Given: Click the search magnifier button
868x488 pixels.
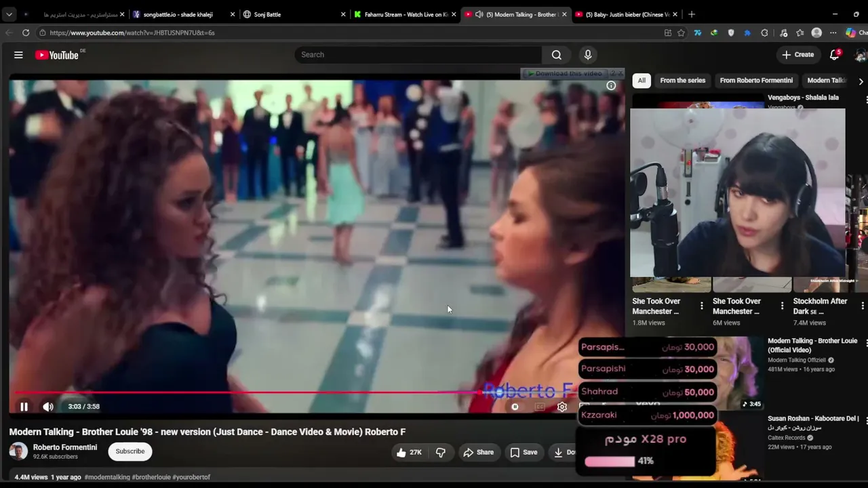Looking at the screenshot, I should 556,55.
